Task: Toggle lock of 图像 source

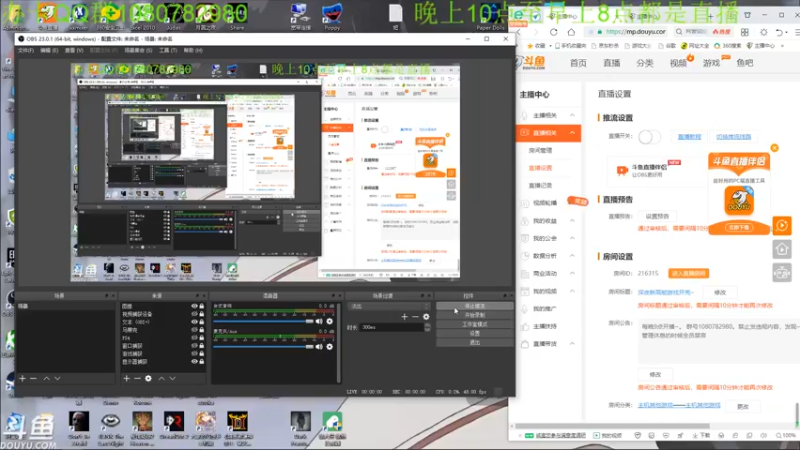Action: click(202, 306)
